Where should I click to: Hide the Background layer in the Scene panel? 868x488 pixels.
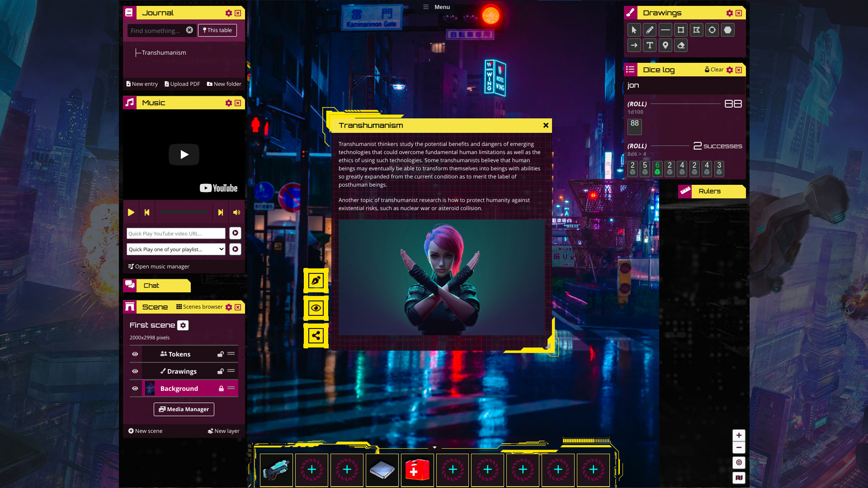135,388
